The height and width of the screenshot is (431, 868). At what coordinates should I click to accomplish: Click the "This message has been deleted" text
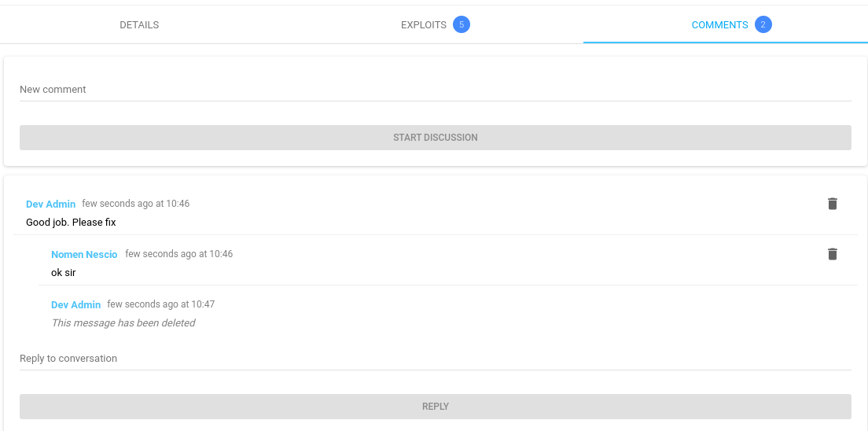[123, 323]
